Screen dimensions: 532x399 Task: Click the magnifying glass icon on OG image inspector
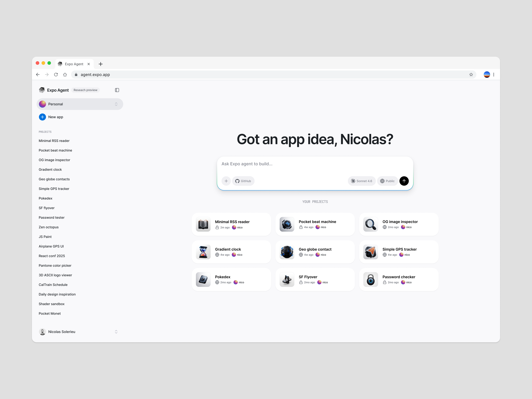coord(370,224)
